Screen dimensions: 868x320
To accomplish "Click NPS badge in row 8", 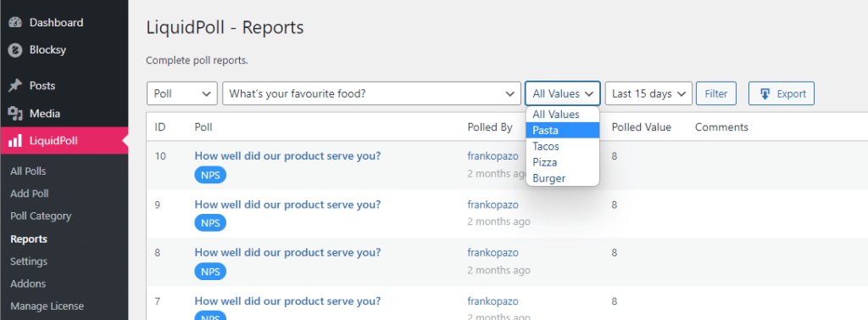I will click(210, 272).
